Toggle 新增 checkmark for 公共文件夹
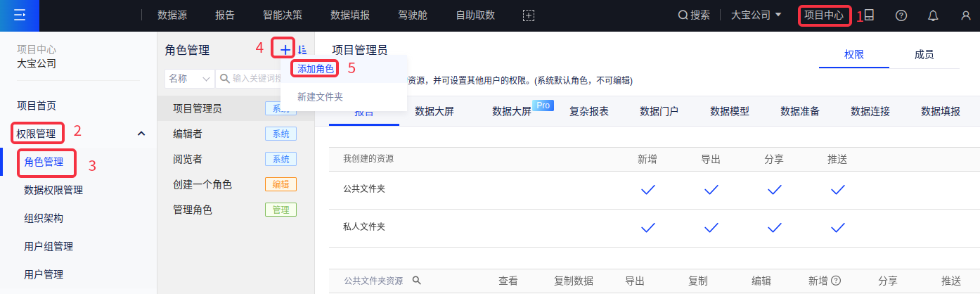The height and width of the screenshot is (294, 980). tap(647, 189)
